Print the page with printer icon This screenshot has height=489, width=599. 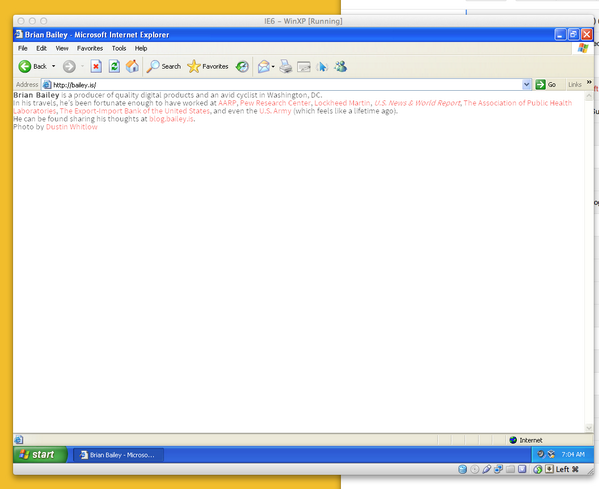coord(285,66)
